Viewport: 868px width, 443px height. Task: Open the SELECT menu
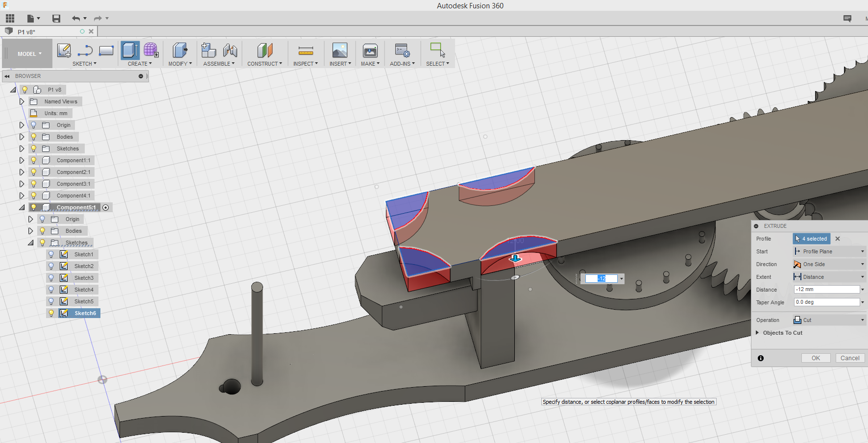coord(437,64)
